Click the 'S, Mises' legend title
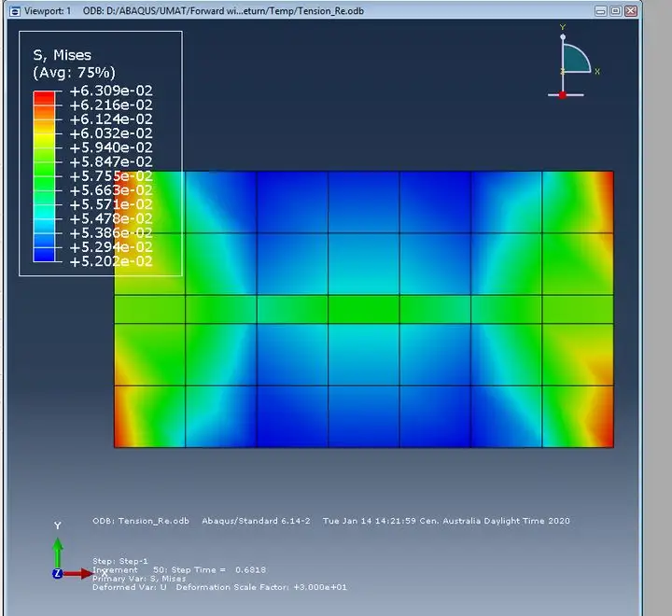This screenshot has width=672, height=616. click(x=63, y=55)
